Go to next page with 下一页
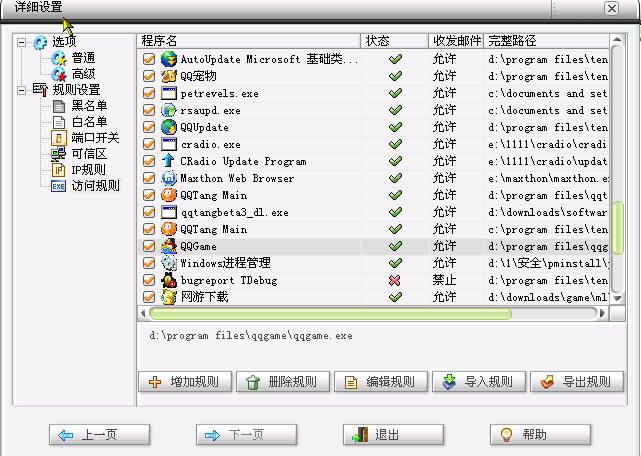The width and height of the screenshot is (641, 456). [x=247, y=434]
